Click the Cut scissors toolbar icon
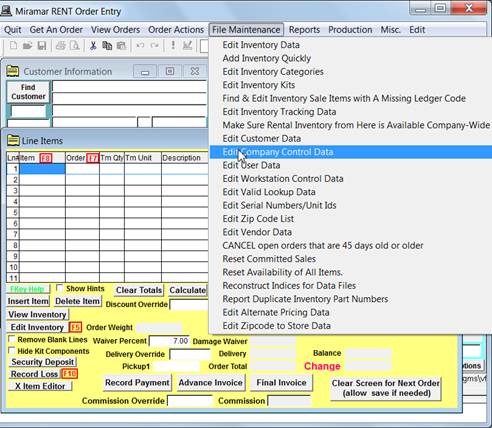Viewport: 492px width, 428px height. pos(93,45)
